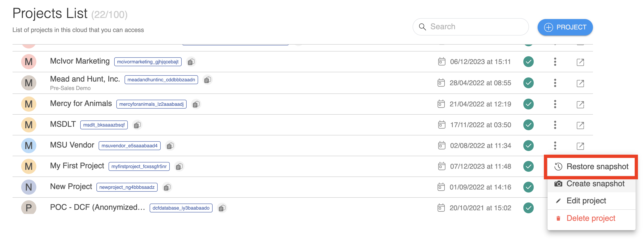The height and width of the screenshot is (244, 644).
Task: Open MSDLT project in a new window
Action: click(x=580, y=125)
